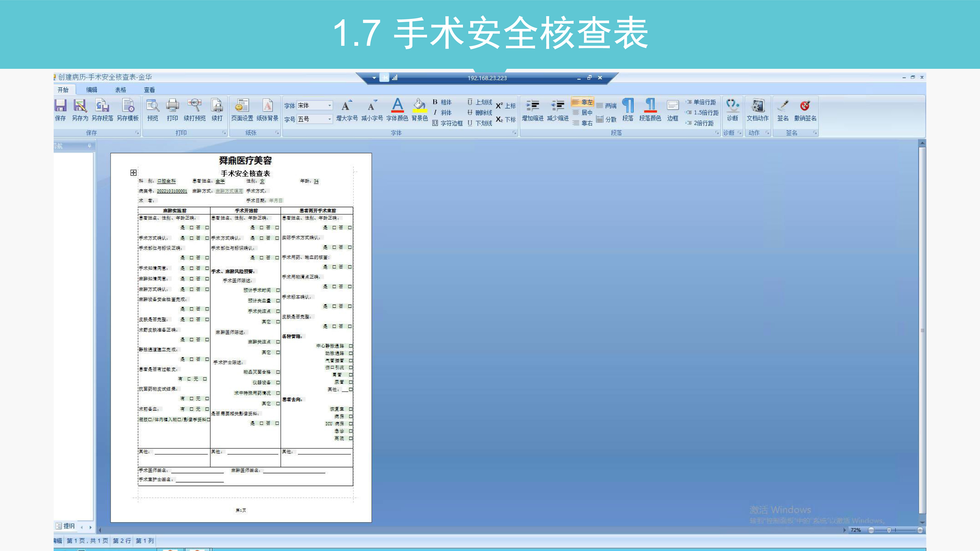Open the 提纲 outline tab
This screenshot has height=551, width=980.
click(65, 526)
